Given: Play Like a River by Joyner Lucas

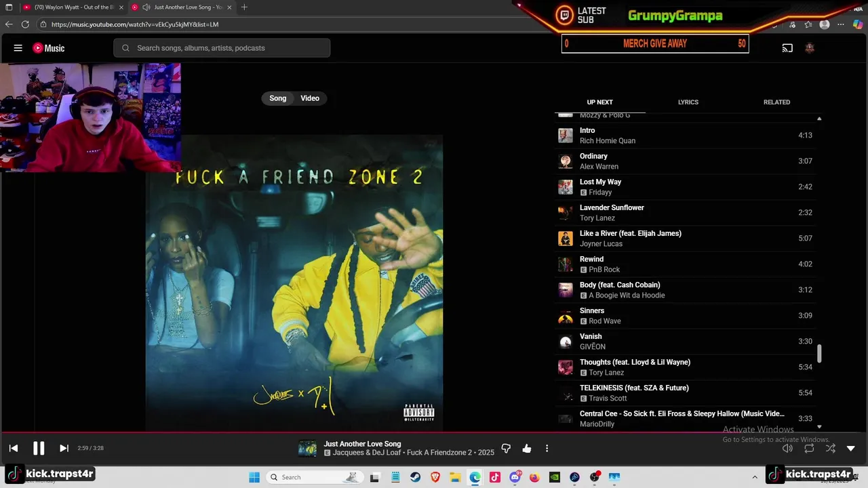Looking at the screenshot, I should click(x=685, y=239).
